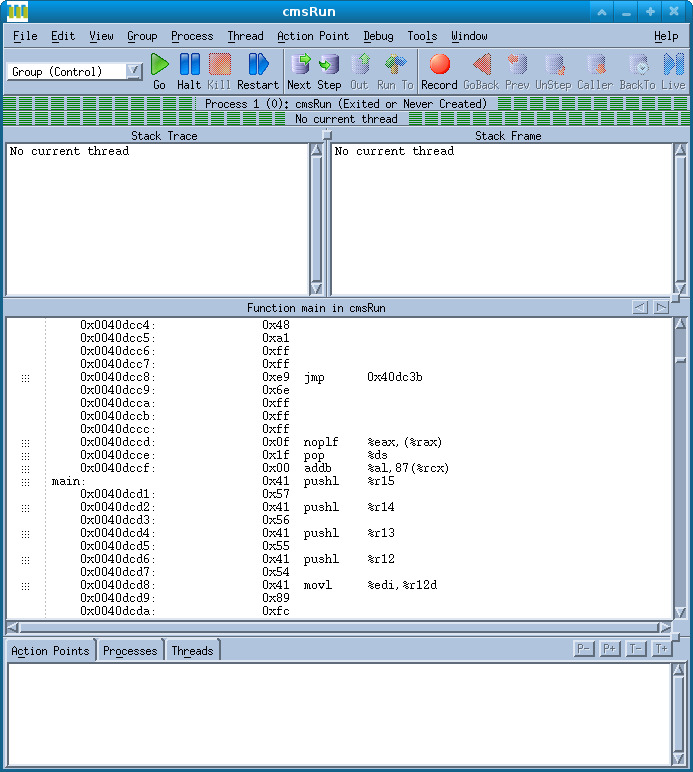Switch to the Threads tab
The image size is (693, 772).
[192, 650]
